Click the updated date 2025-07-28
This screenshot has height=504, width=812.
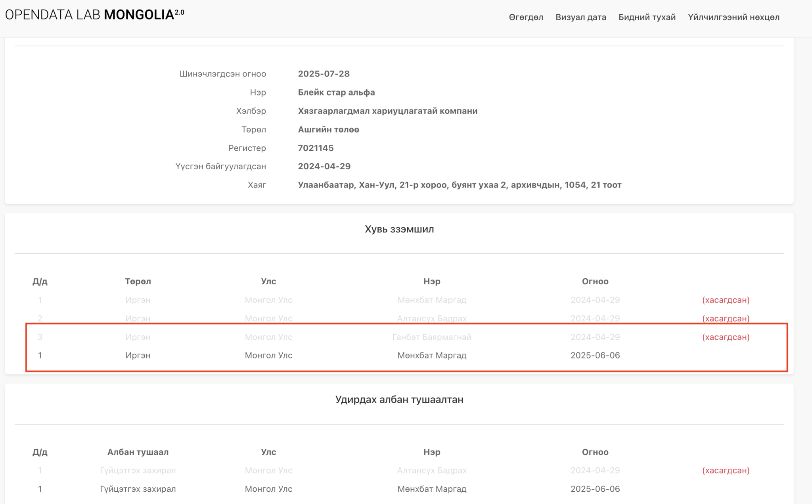point(324,74)
